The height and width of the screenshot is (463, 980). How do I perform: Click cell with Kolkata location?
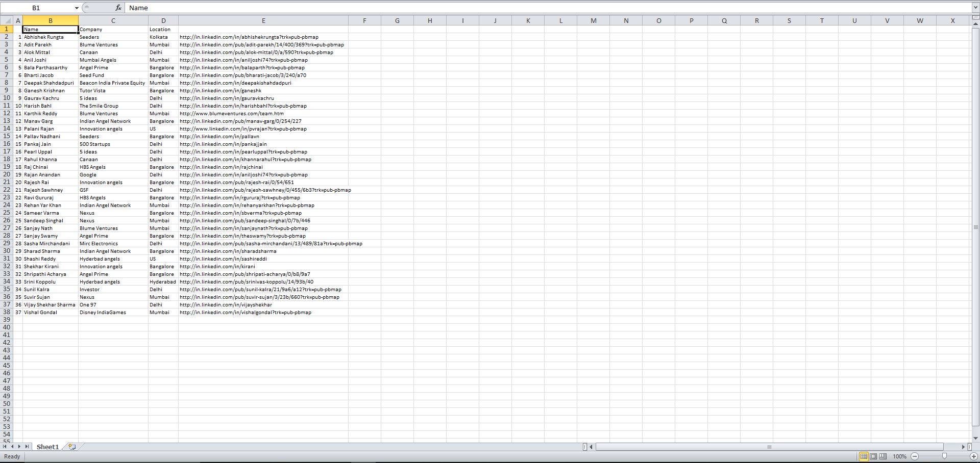tap(163, 37)
